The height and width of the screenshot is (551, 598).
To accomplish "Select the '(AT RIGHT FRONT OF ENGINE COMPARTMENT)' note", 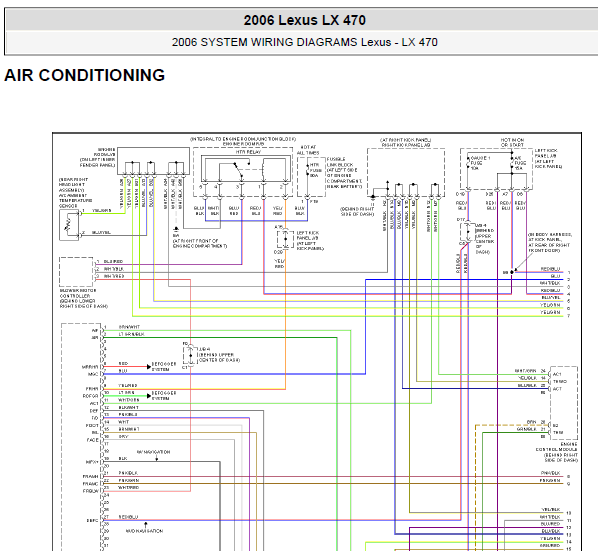I will [200, 244].
